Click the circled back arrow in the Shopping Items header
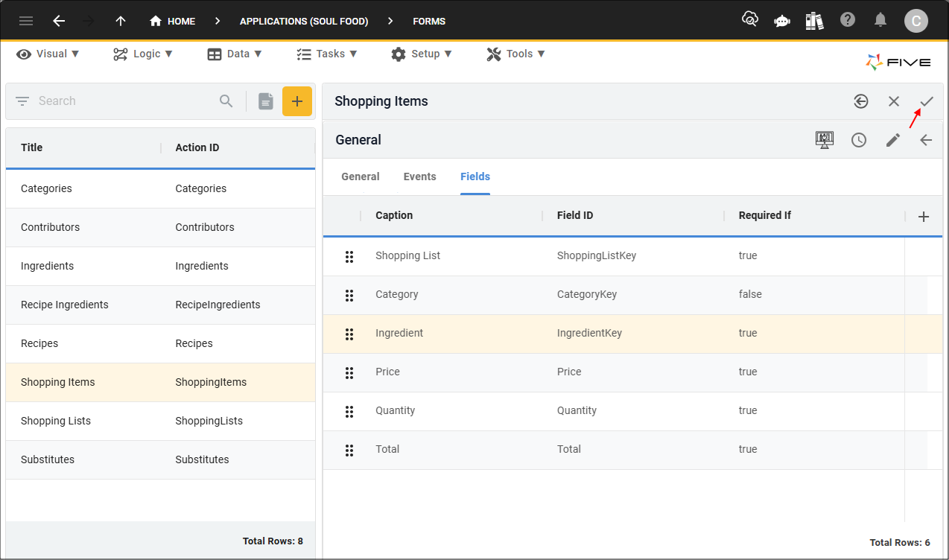The width and height of the screenshot is (949, 560). point(861,101)
